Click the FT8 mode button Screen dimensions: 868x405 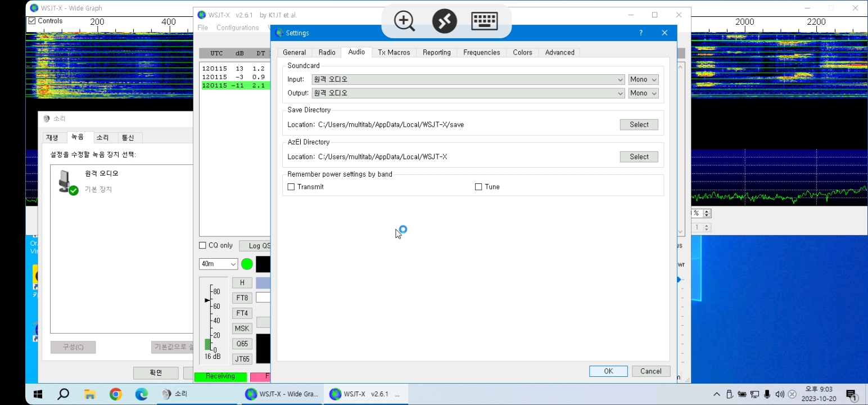pos(242,298)
